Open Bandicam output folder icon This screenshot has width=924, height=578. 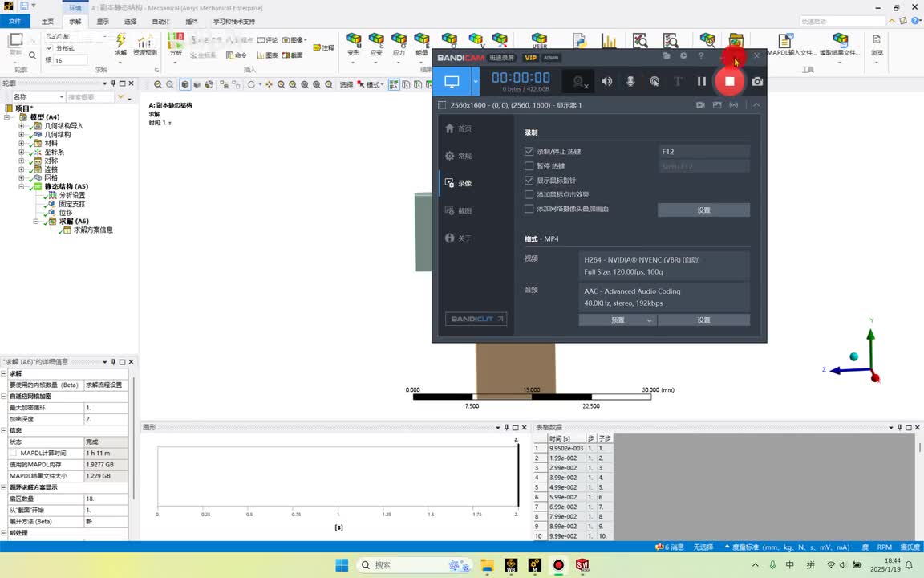[x=667, y=56]
